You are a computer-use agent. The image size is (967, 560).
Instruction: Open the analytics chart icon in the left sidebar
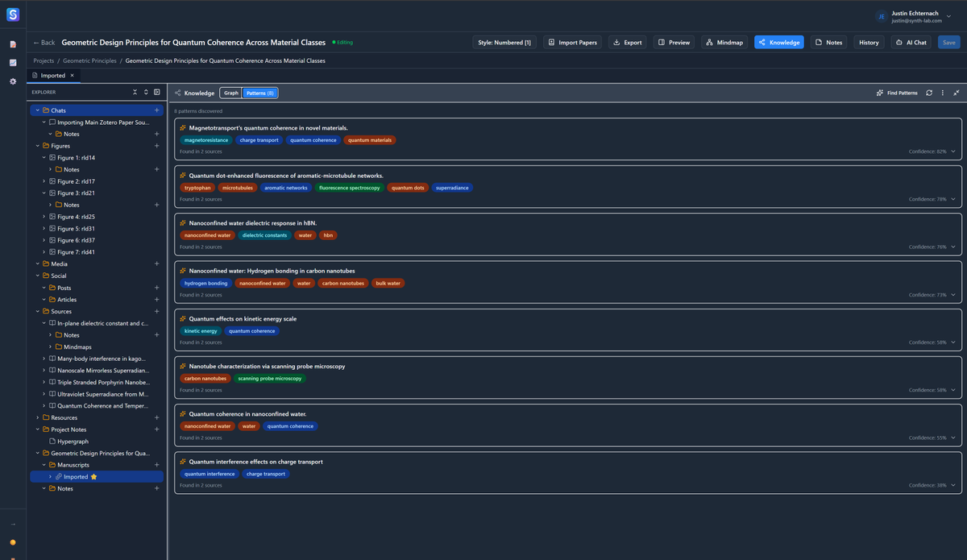pos(13,63)
